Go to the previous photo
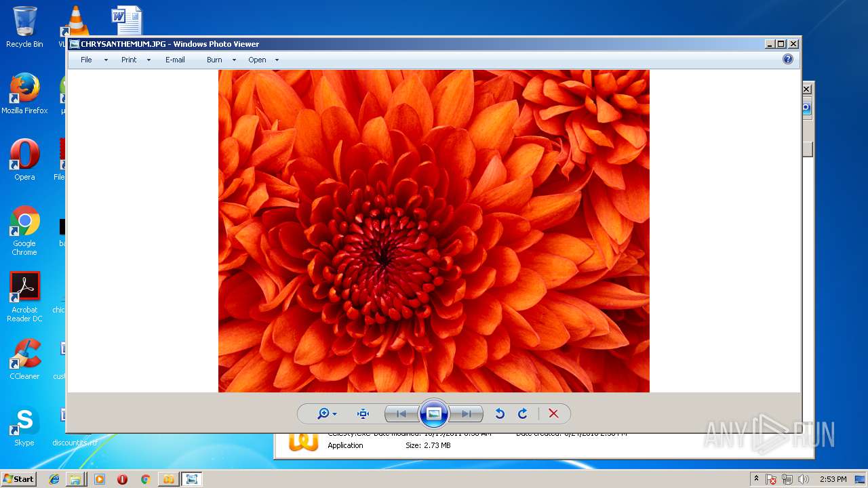The height and width of the screenshot is (488, 868). pyautogui.click(x=401, y=413)
